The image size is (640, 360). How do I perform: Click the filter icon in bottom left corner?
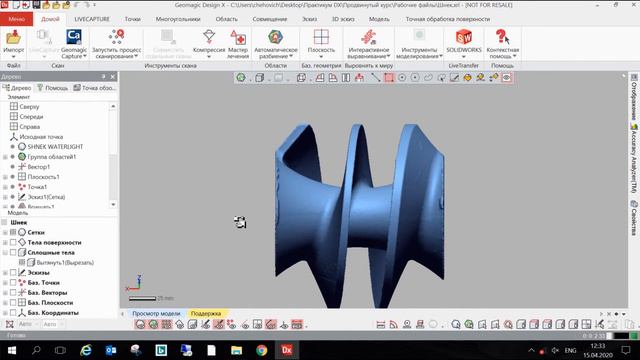(x=9, y=324)
